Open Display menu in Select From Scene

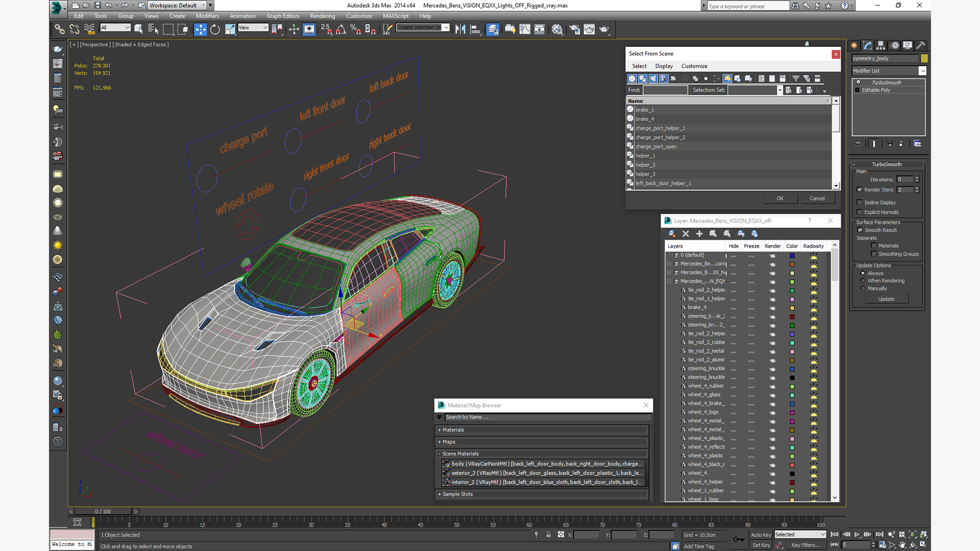(x=664, y=66)
